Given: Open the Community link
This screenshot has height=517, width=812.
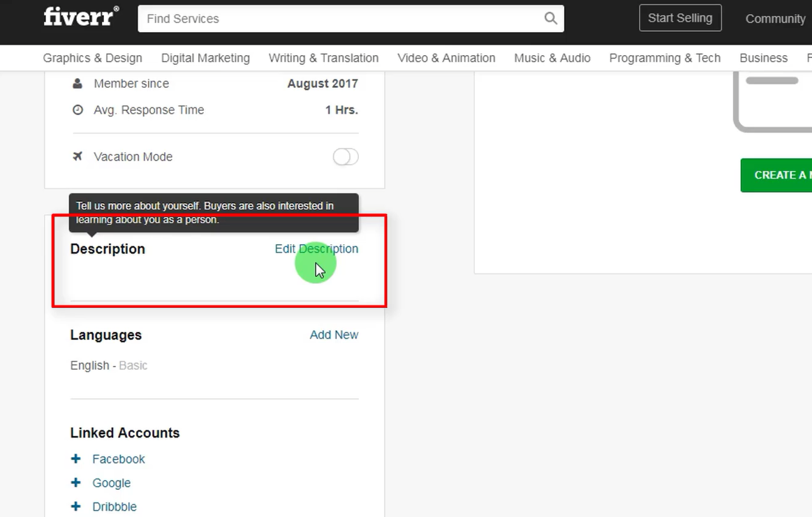Looking at the screenshot, I should (x=775, y=19).
